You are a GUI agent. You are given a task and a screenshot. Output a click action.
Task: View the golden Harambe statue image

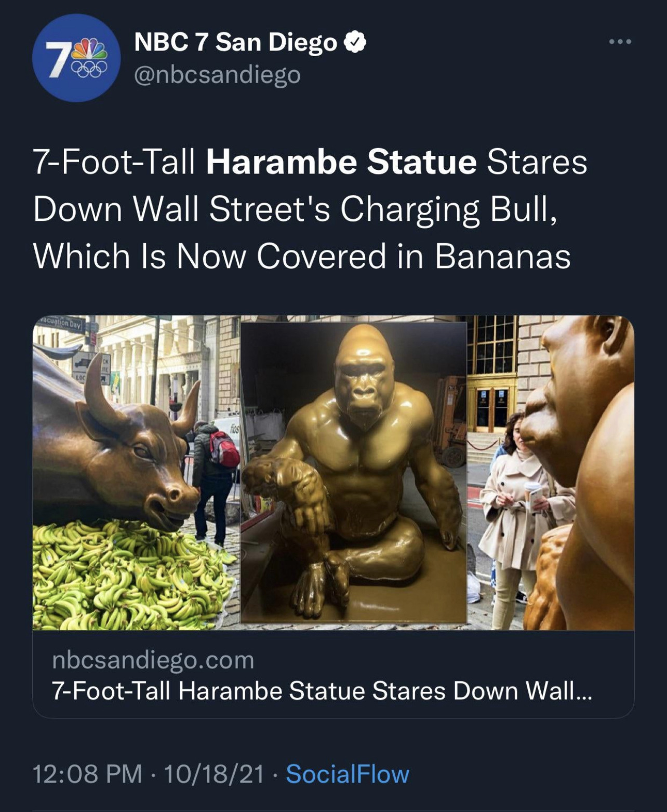(x=354, y=472)
